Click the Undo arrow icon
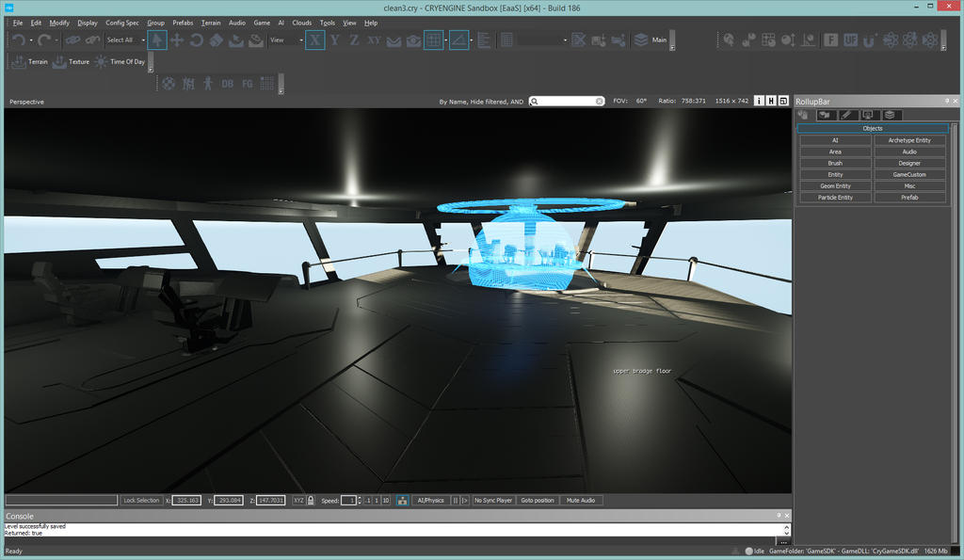Viewport: 964px width, 560px height. tap(19, 40)
